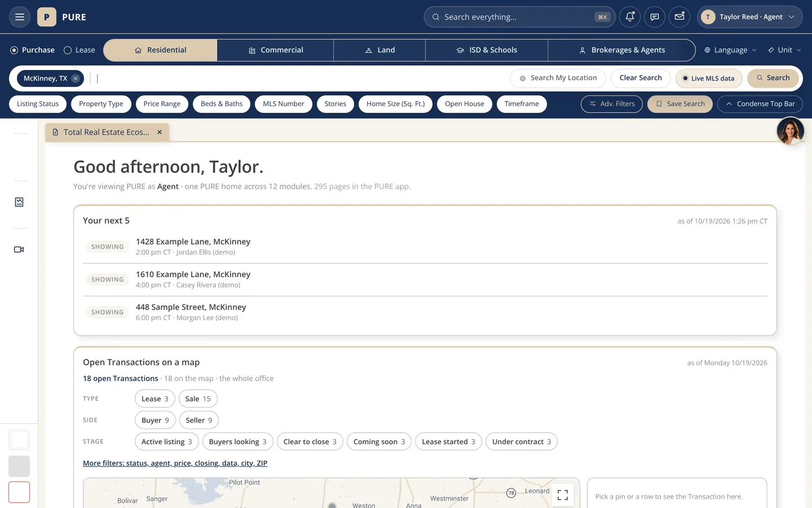The image size is (812, 508).
Task: Open the Beds & Baths filter
Action: point(222,104)
